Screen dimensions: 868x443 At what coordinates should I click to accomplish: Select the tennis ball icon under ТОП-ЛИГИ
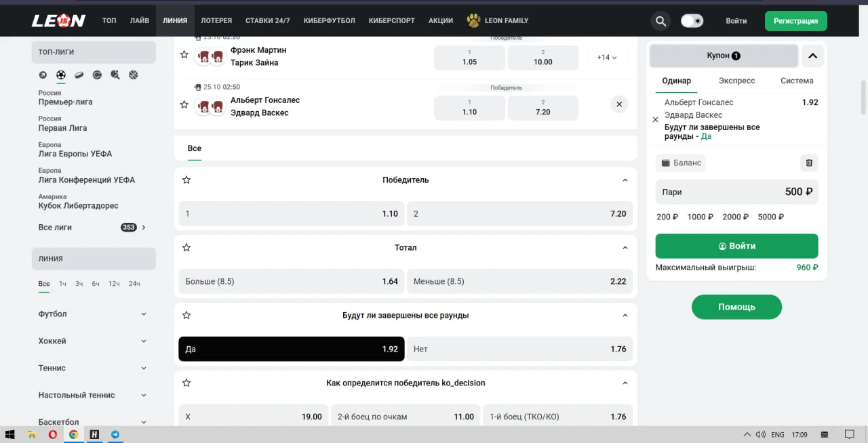[97, 75]
